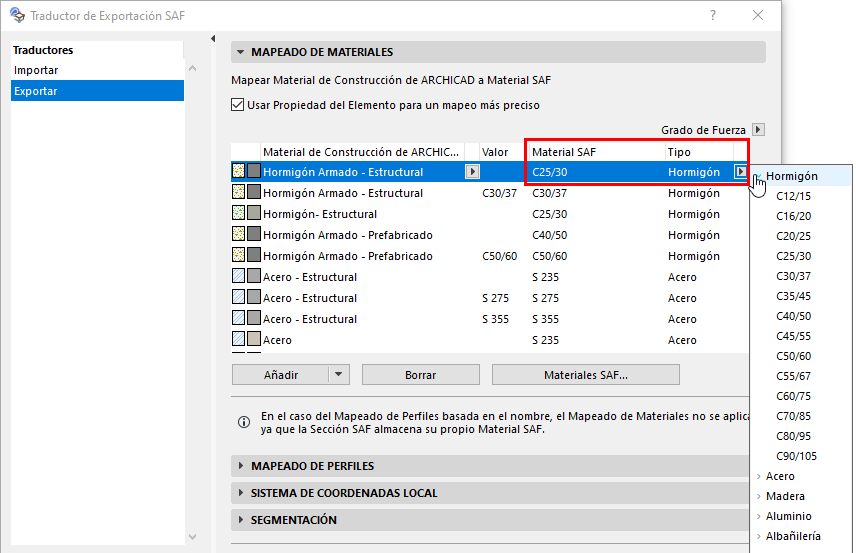Select Exportar in the Traductores list
The height and width of the screenshot is (553, 856).
[x=97, y=91]
